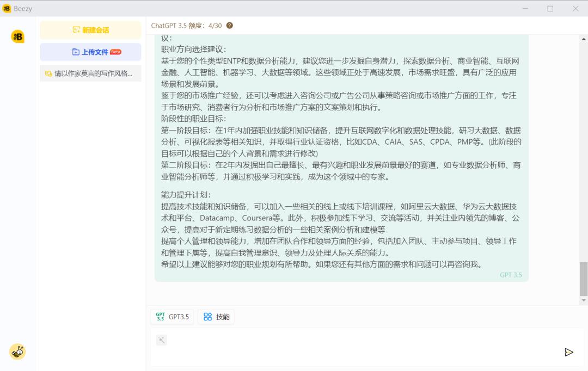Click the new chat icon inside 新建会话
This screenshot has width=588, height=371.
76,30
